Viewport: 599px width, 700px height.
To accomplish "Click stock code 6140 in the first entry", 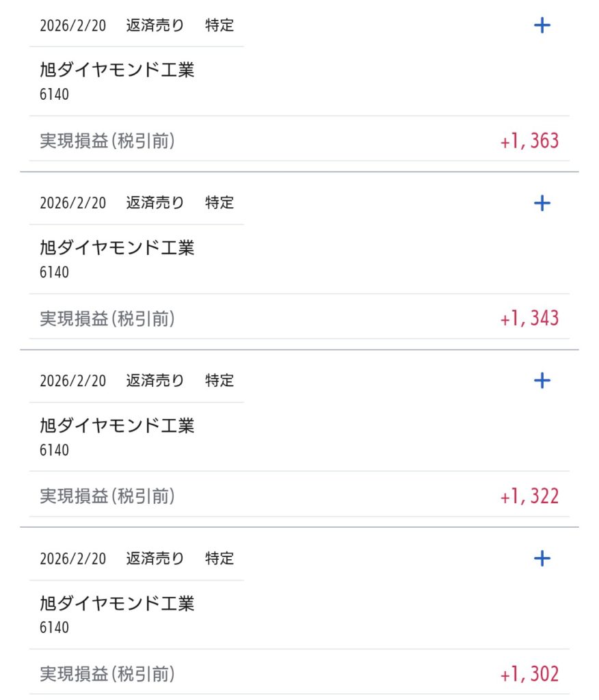I will click(x=55, y=94).
